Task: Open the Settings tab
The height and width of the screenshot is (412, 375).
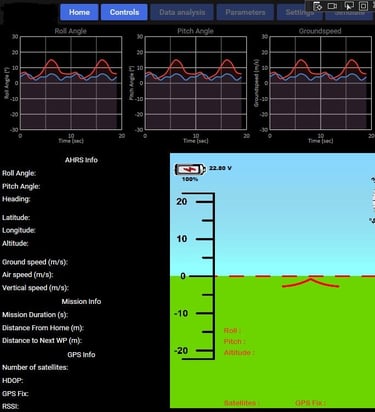Action: [299, 12]
